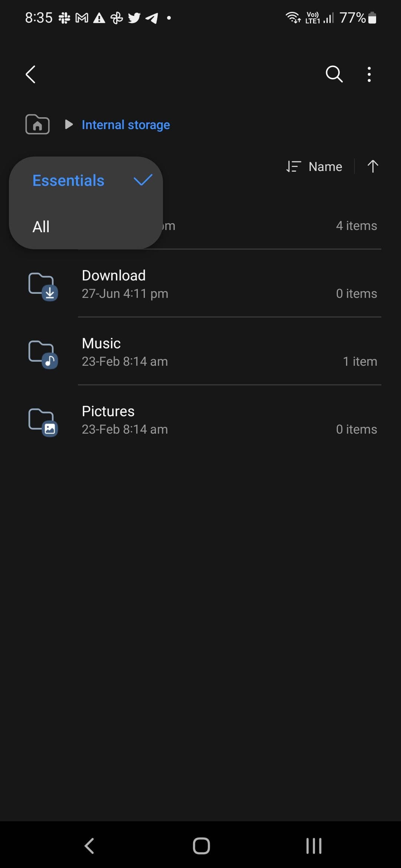This screenshot has height=868, width=401.
Task: Open the Name sort dropdown
Action: coord(314,167)
